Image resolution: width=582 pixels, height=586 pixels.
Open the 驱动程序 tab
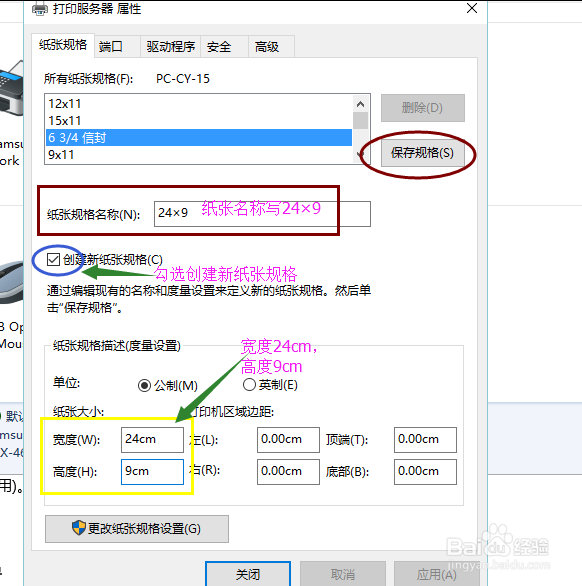170,47
